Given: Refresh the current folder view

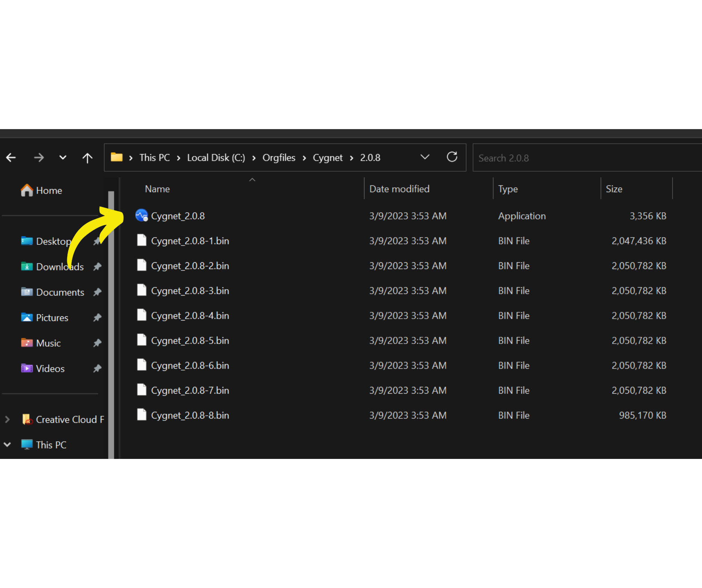Looking at the screenshot, I should pos(452,157).
